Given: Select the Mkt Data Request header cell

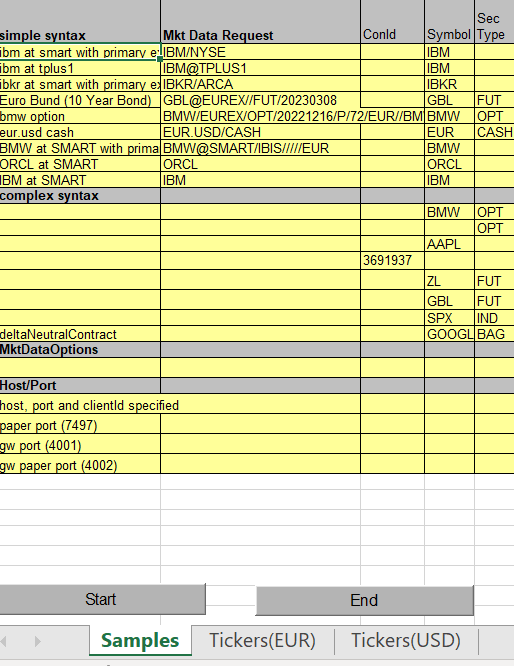Looking at the screenshot, I should [260, 22].
